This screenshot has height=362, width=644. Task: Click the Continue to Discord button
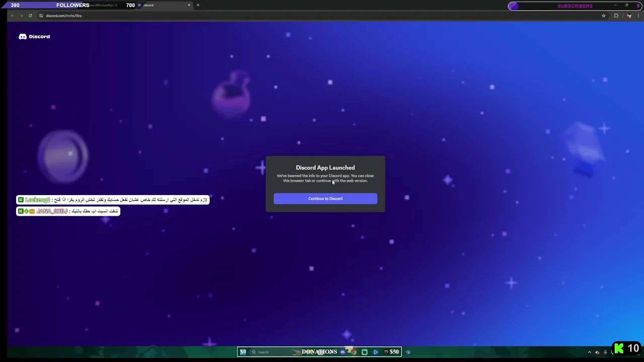click(325, 199)
